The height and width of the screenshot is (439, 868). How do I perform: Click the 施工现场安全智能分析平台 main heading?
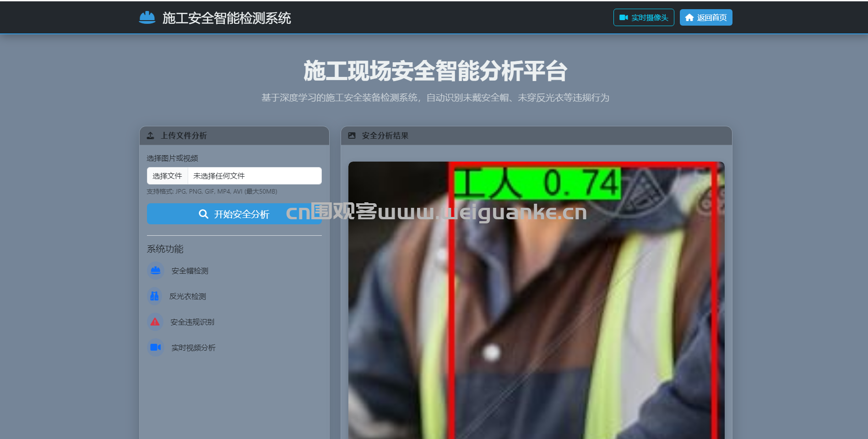(435, 71)
